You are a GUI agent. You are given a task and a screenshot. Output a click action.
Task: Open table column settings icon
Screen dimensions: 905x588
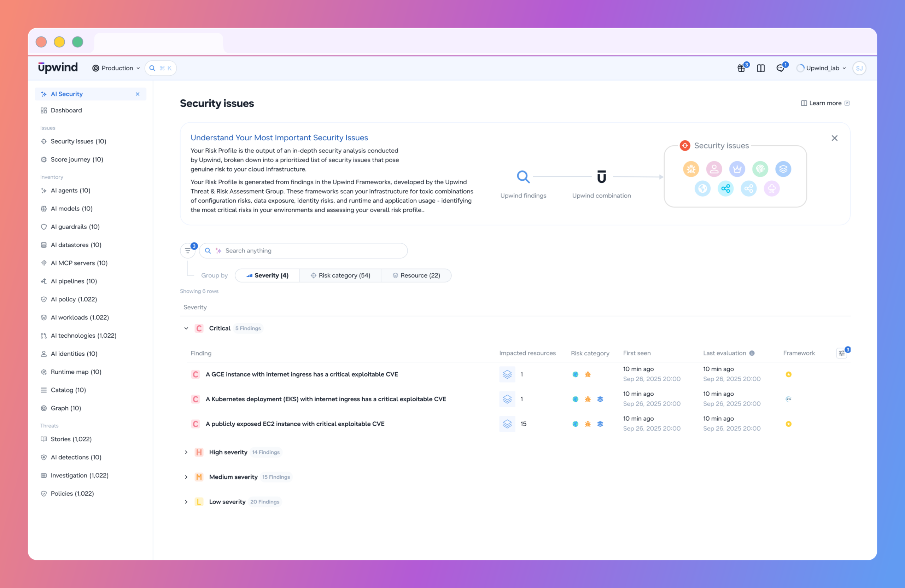click(x=841, y=353)
